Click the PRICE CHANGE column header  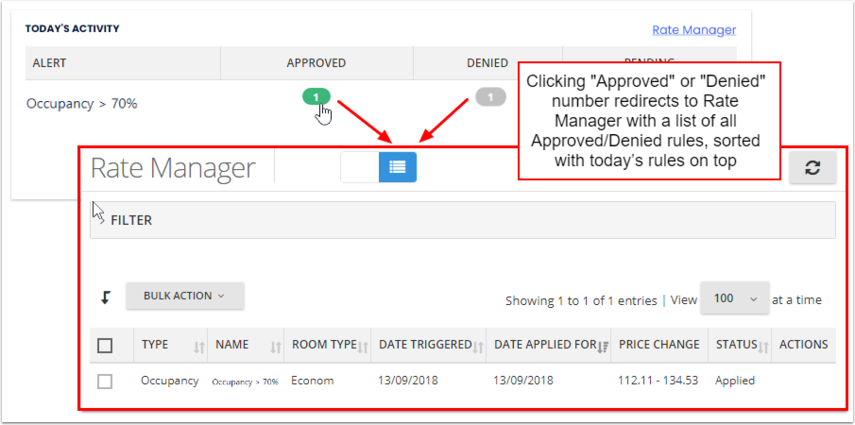click(659, 345)
